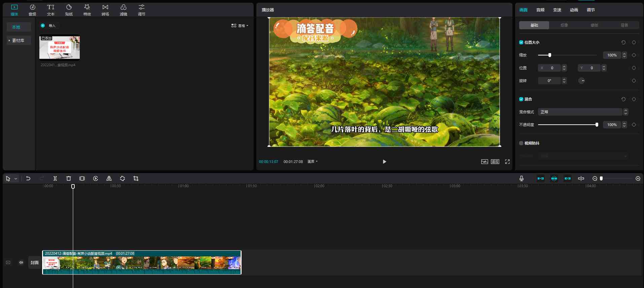Image resolution: width=644 pixels, height=288 pixels.
Task: Enable the 视频防抖 stabilization checkbox
Action: [x=521, y=143]
